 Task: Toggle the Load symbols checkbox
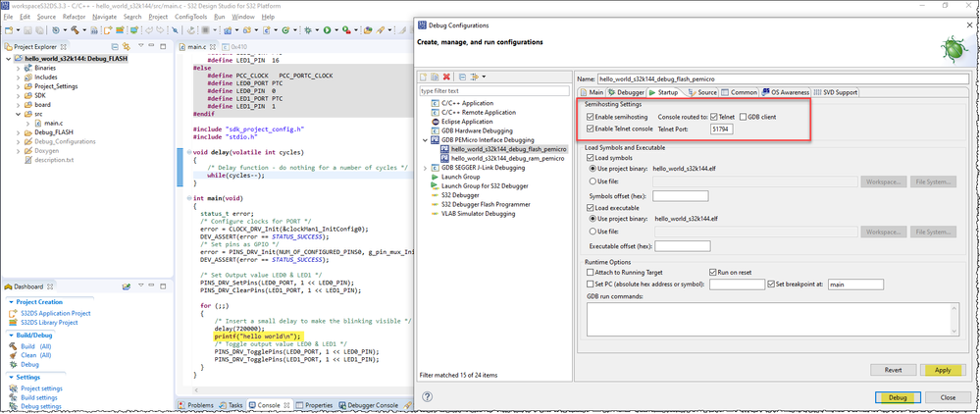click(x=590, y=159)
